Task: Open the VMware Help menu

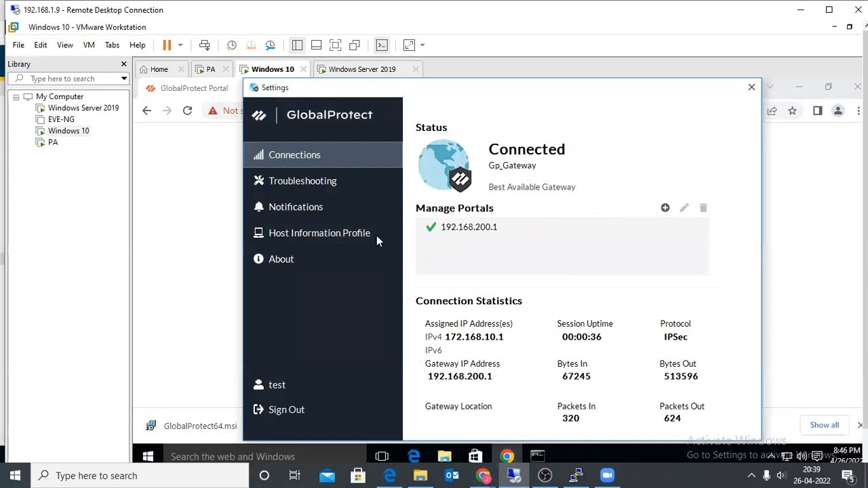Action: [138, 45]
